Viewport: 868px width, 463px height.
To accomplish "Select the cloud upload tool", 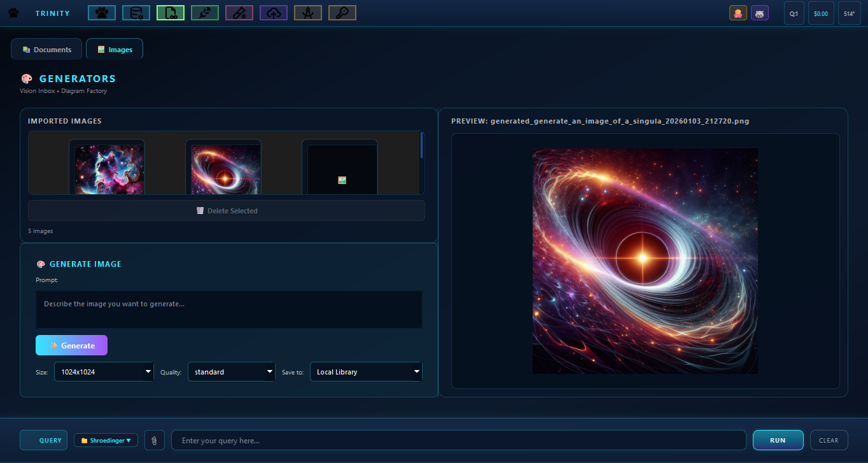I will tap(273, 12).
